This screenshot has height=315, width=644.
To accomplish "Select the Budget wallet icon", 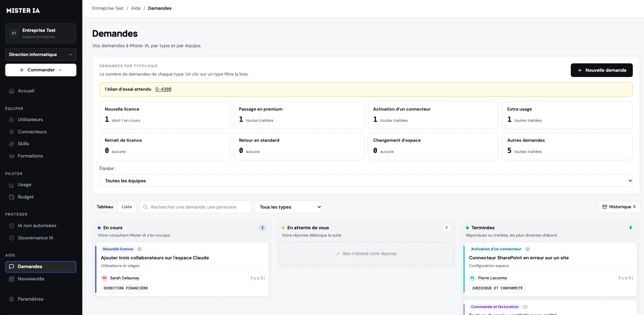I will (12, 197).
